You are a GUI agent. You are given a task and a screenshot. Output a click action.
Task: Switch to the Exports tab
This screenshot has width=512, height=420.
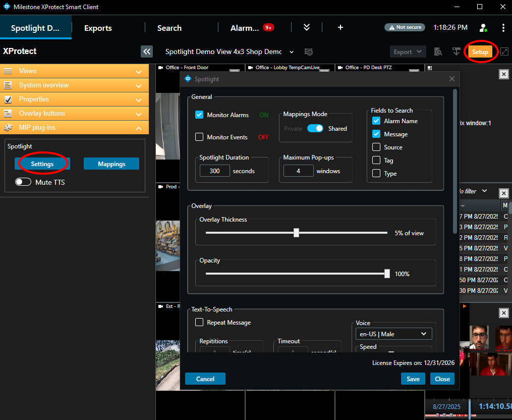98,28
